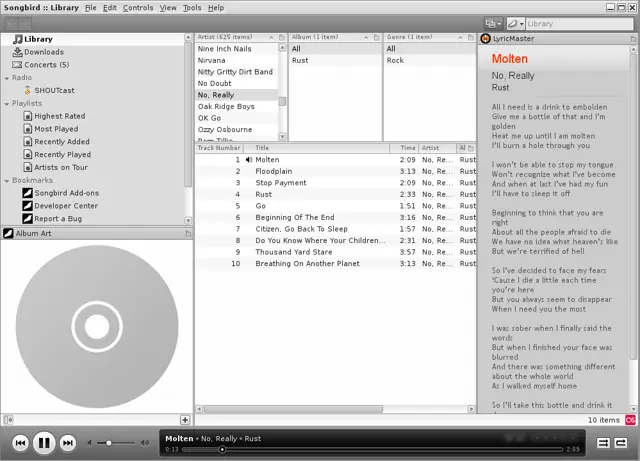Click the Artists on Tour playlist icon
This screenshot has height=461, width=640.
pos(27,167)
